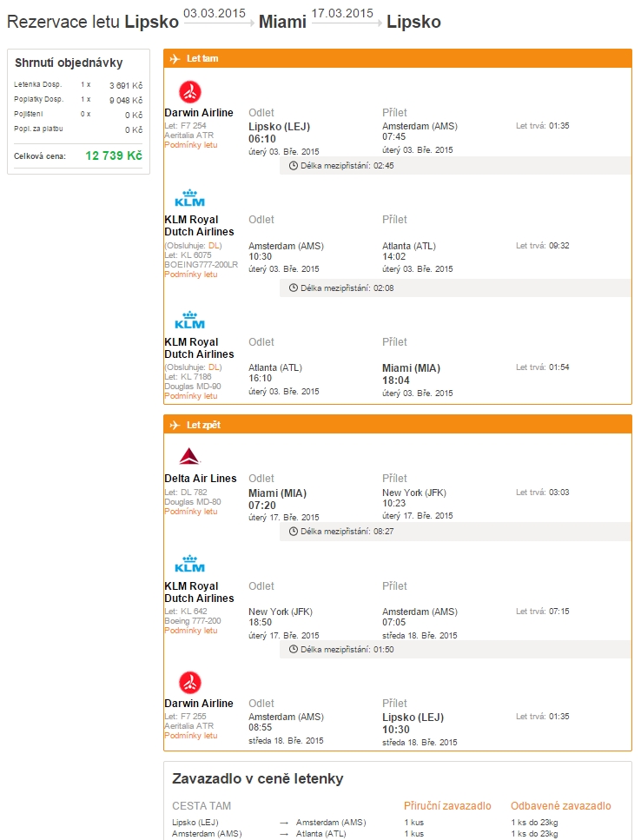
Task: Open Podmínky letu for flight KL 7186
Action: (190, 396)
